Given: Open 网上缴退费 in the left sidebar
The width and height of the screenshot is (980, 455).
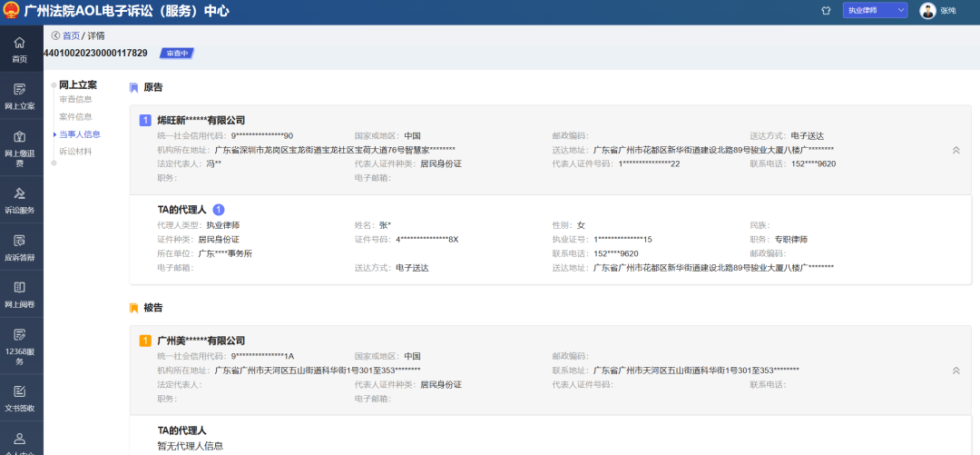Looking at the screenshot, I should 20,149.
